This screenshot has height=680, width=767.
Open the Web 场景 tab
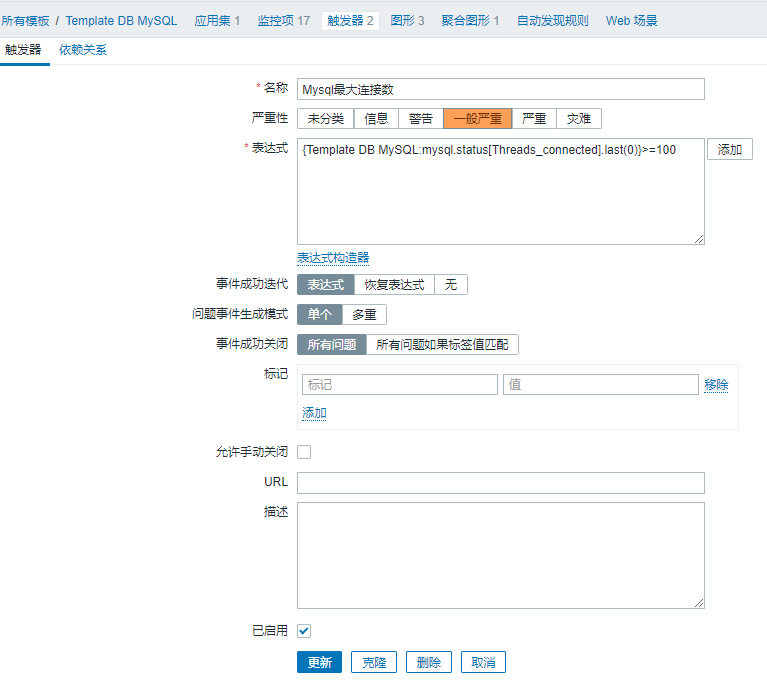[632, 21]
